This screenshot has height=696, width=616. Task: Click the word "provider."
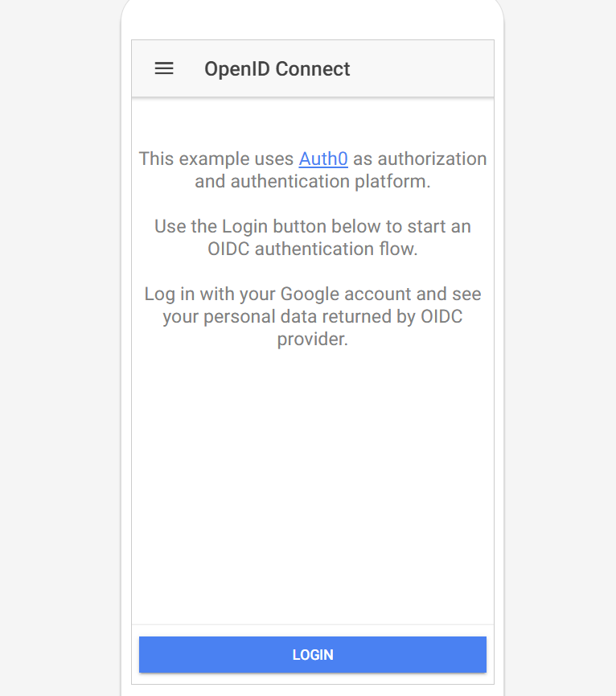312,339
